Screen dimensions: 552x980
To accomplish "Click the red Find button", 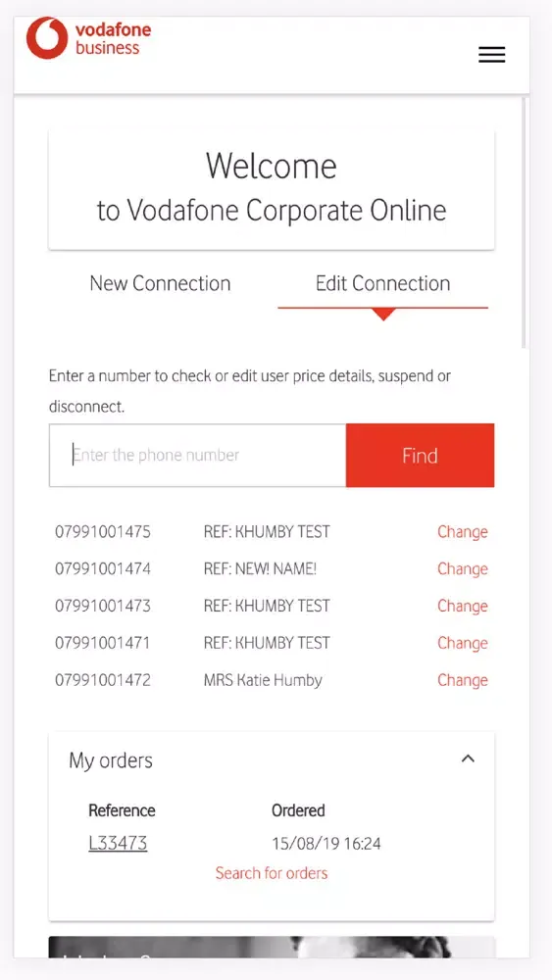I will (x=420, y=455).
